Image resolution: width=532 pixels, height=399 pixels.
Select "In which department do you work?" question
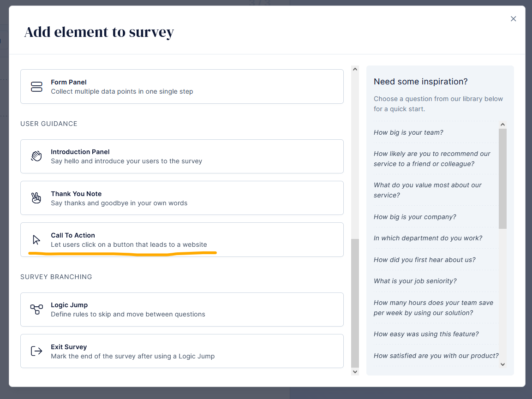click(x=427, y=238)
